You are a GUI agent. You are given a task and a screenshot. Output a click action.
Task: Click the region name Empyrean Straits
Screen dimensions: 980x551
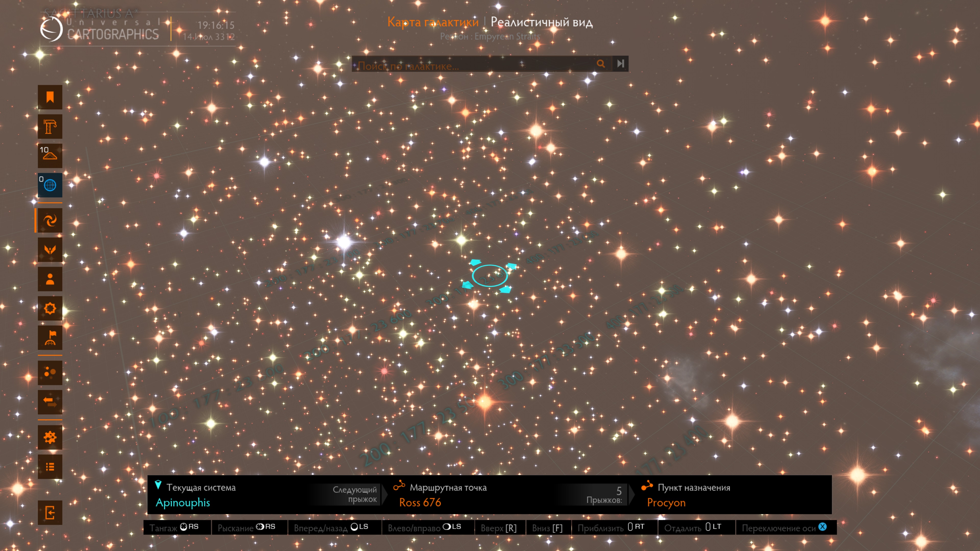tap(507, 36)
